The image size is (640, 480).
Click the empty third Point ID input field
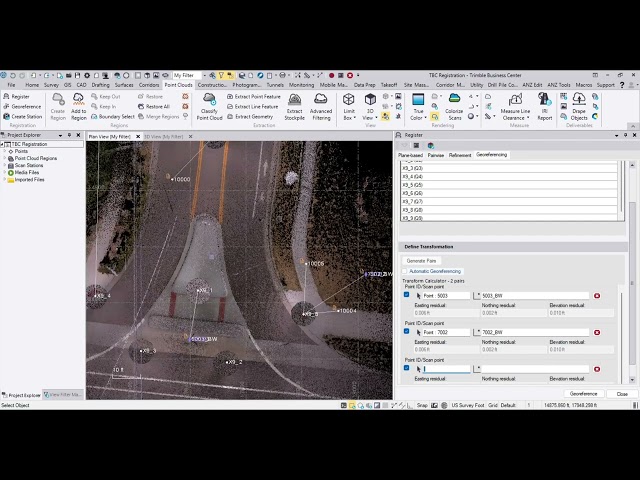447,369
